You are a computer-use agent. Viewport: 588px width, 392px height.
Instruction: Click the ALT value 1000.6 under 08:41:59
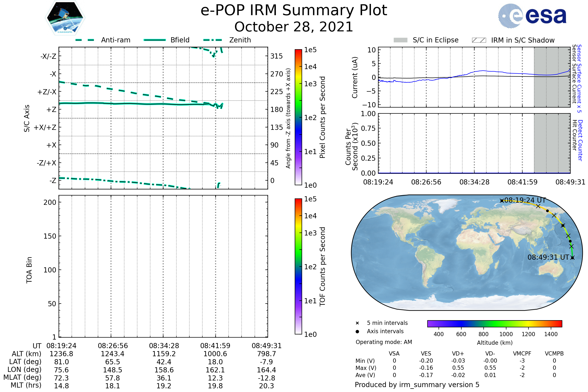(x=215, y=354)
